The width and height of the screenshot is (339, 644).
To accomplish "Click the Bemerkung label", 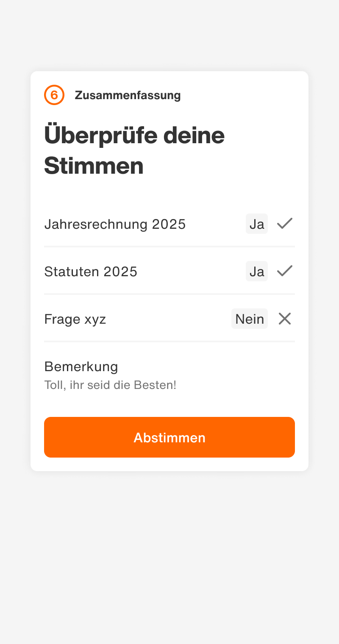I will [81, 366].
